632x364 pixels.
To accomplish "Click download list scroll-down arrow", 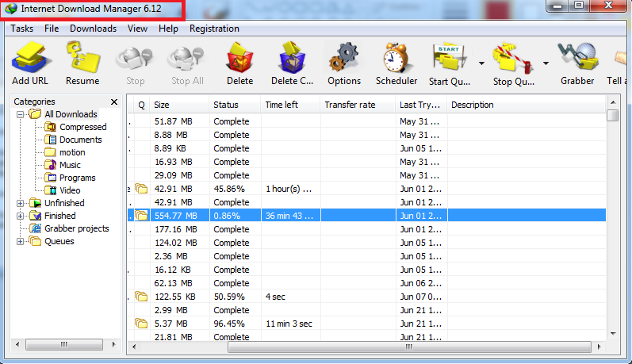I will (x=613, y=334).
